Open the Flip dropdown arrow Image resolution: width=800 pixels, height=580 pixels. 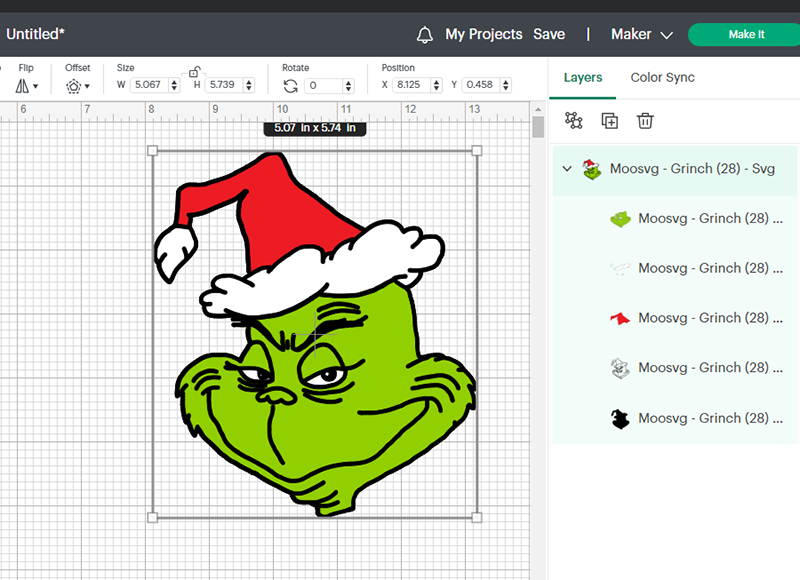point(36,86)
